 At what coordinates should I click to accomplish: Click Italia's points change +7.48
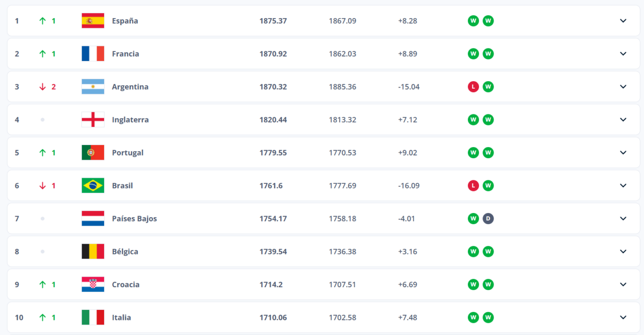coord(408,317)
